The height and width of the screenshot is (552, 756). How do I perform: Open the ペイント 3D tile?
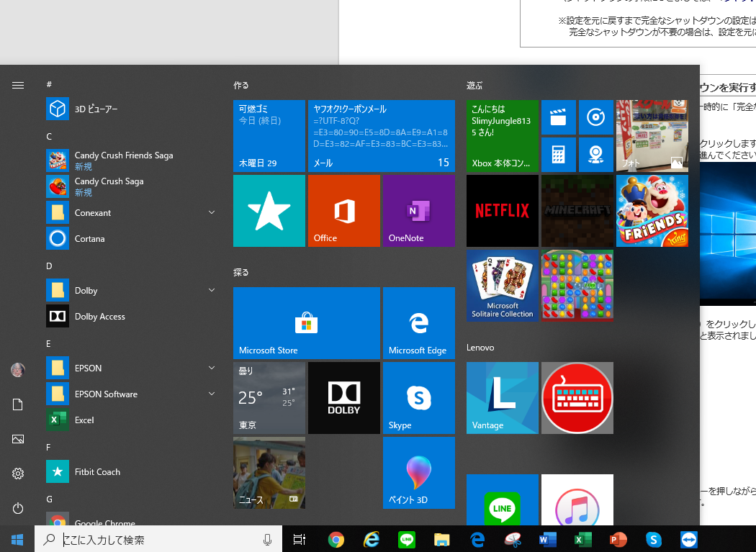419,473
